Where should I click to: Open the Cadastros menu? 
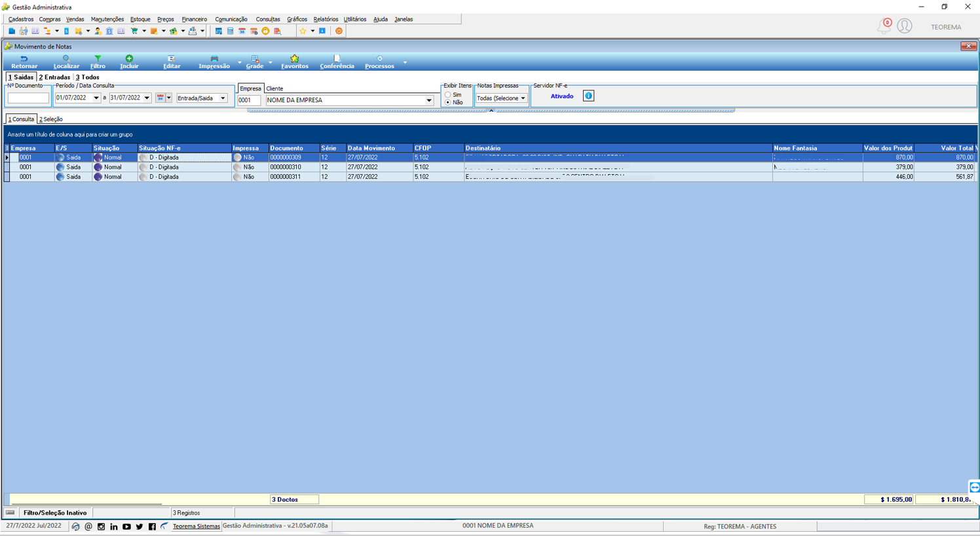(21, 20)
